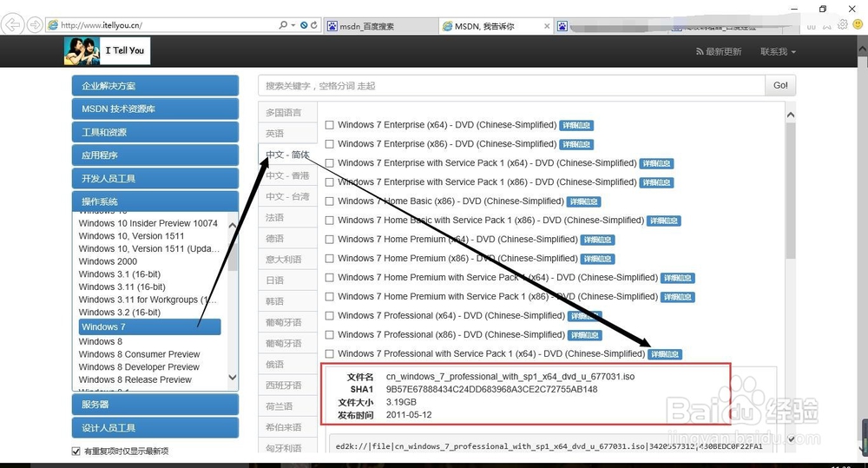Expand the 应用程序 category
The image size is (868, 468).
155,155
